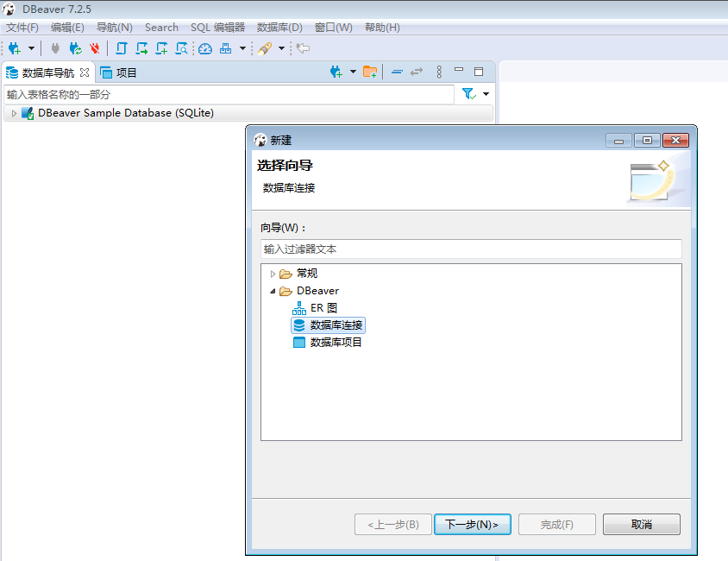Click the 完成(F) button
Screen dimensions: 728x561
(556, 524)
